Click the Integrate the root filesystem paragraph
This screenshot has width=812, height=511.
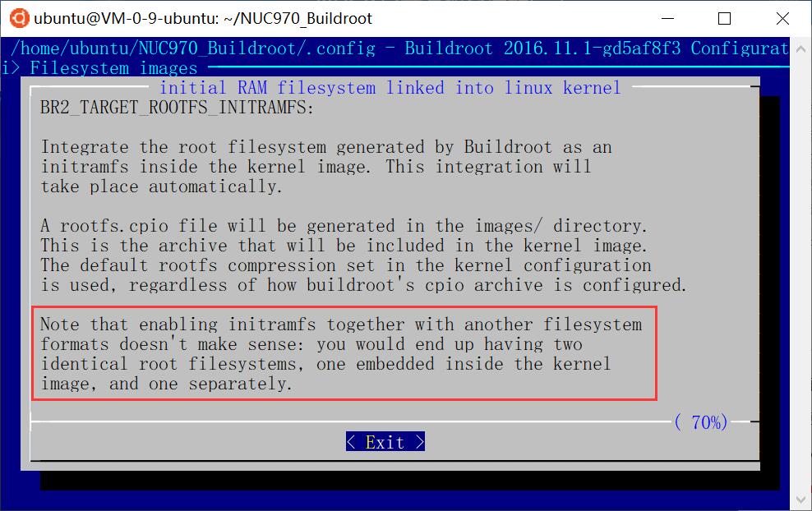(326, 167)
